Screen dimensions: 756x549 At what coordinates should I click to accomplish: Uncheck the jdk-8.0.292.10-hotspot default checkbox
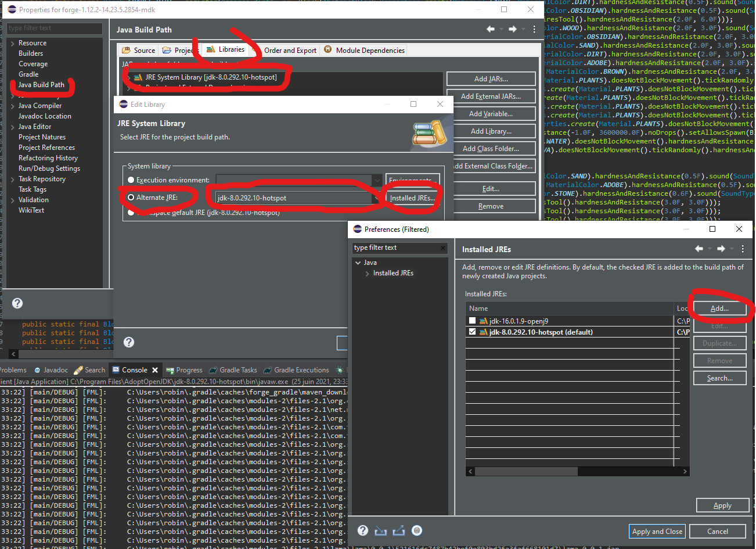[x=472, y=332]
